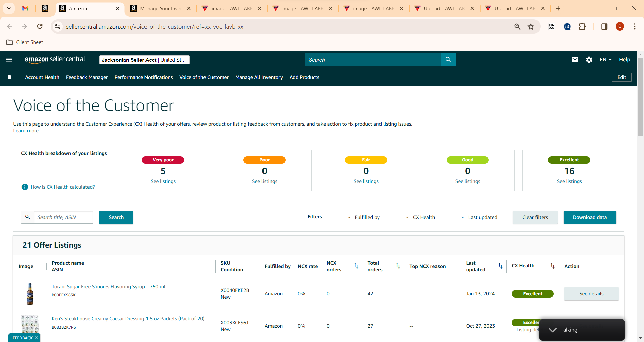Image resolution: width=644 pixels, height=342 pixels.
Task: Click the Clear filters button
Action: [535, 217]
